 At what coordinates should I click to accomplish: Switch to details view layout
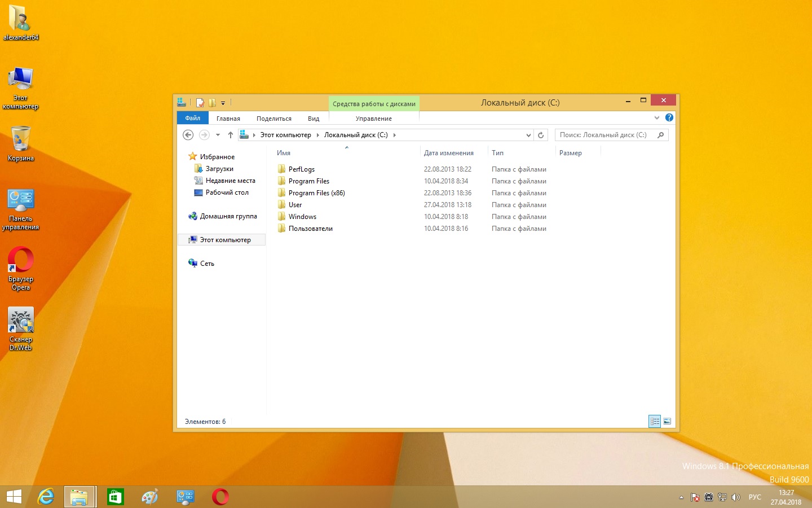(655, 421)
